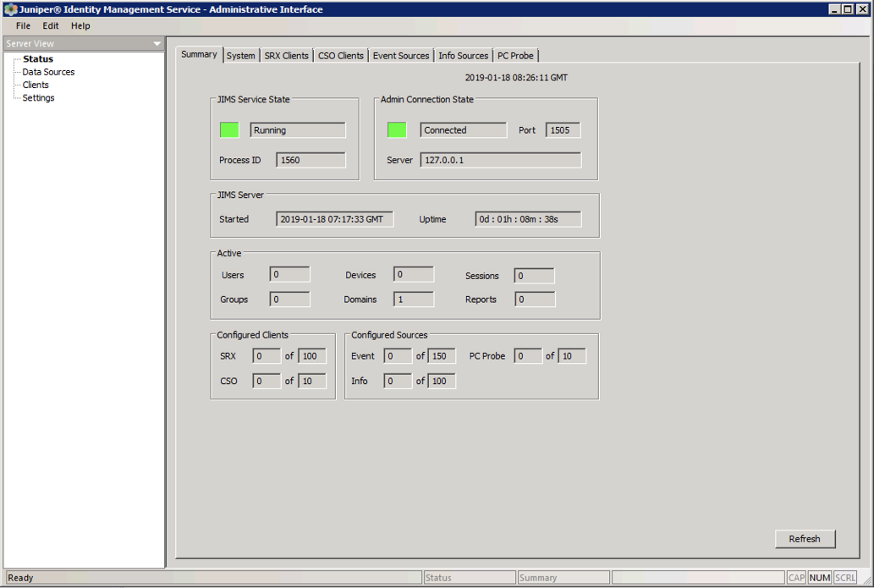Click the green JIMS Service State indicator
Screen dimensions: 874x588
tap(229, 129)
